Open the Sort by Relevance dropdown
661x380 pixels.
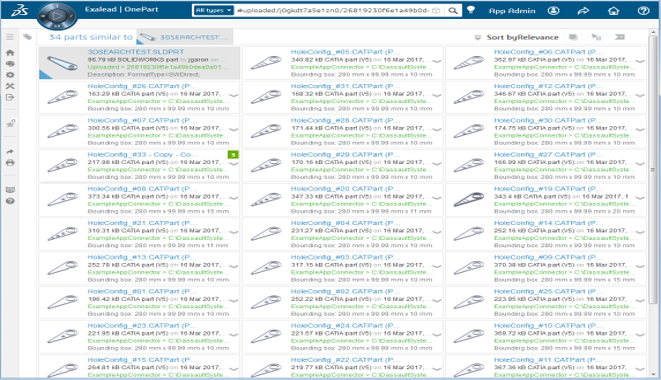tap(522, 37)
